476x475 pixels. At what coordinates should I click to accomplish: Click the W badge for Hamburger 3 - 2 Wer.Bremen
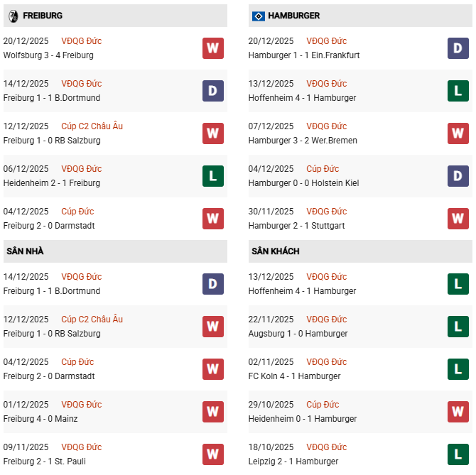click(x=458, y=133)
